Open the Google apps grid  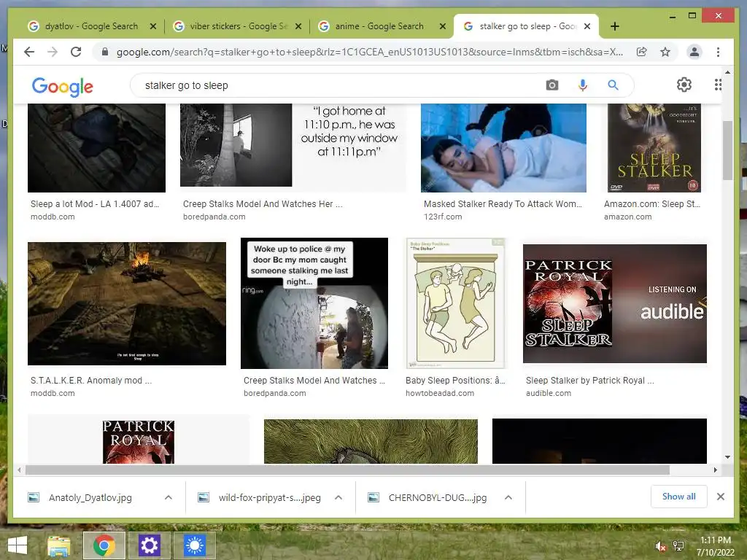[x=718, y=85]
